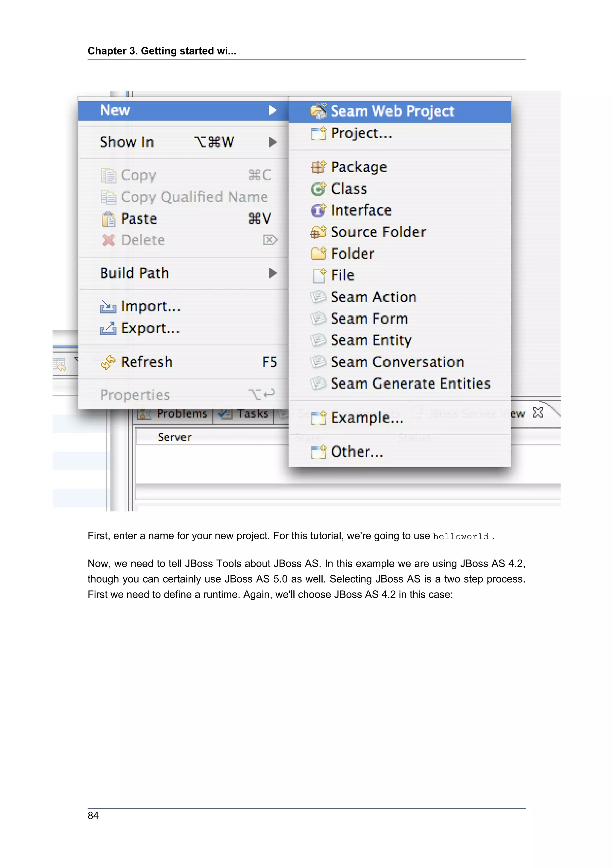Select Import... in the context menu

[x=183, y=307]
